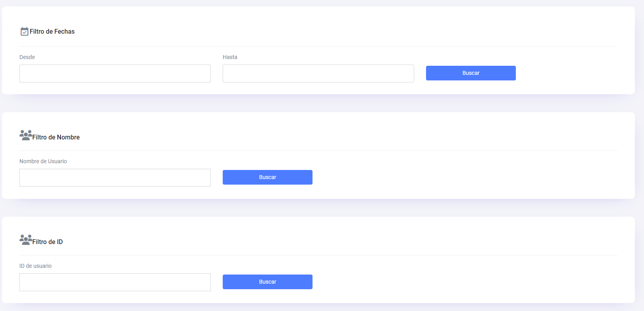Screen dimensions: 644x311
Task: Click the users icon beside Filtro de Nombre
Action: (26, 135)
